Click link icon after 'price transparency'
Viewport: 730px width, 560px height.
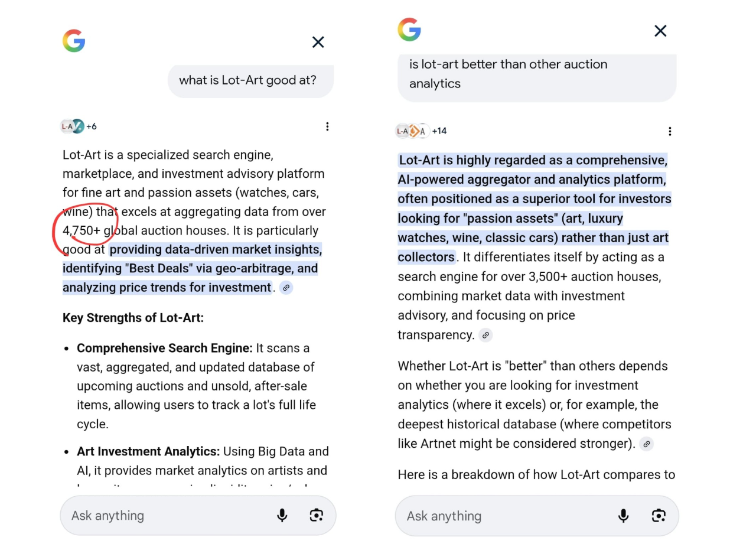(x=485, y=335)
